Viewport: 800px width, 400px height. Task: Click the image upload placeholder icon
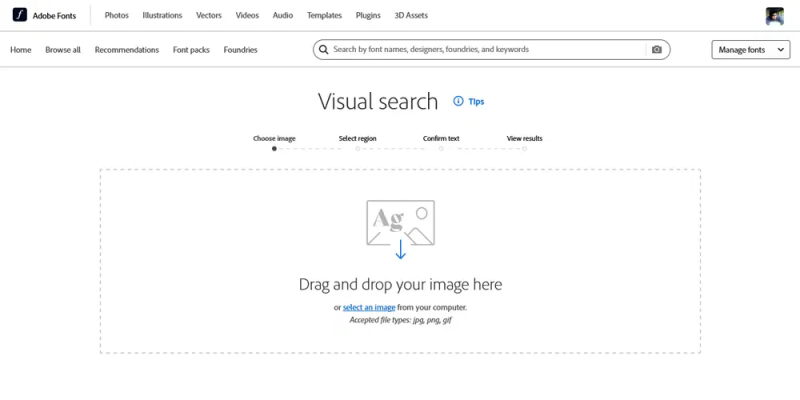(x=401, y=222)
